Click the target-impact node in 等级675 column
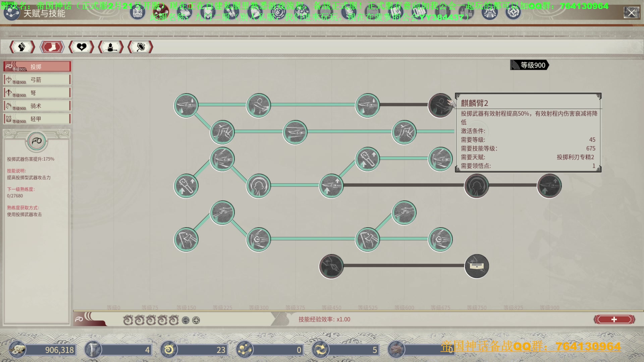Image resolution: width=644 pixels, height=362 pixels. pyautogui.click(x=440, y=240)
